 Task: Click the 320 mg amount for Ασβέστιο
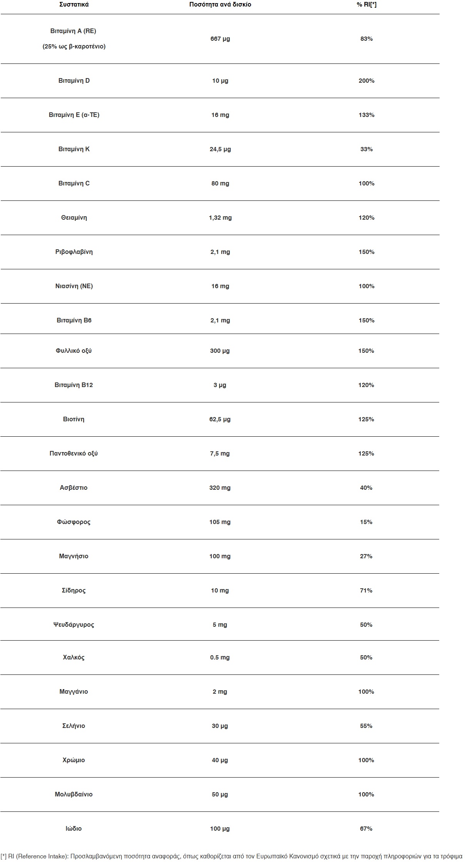[x=220, y=487]
